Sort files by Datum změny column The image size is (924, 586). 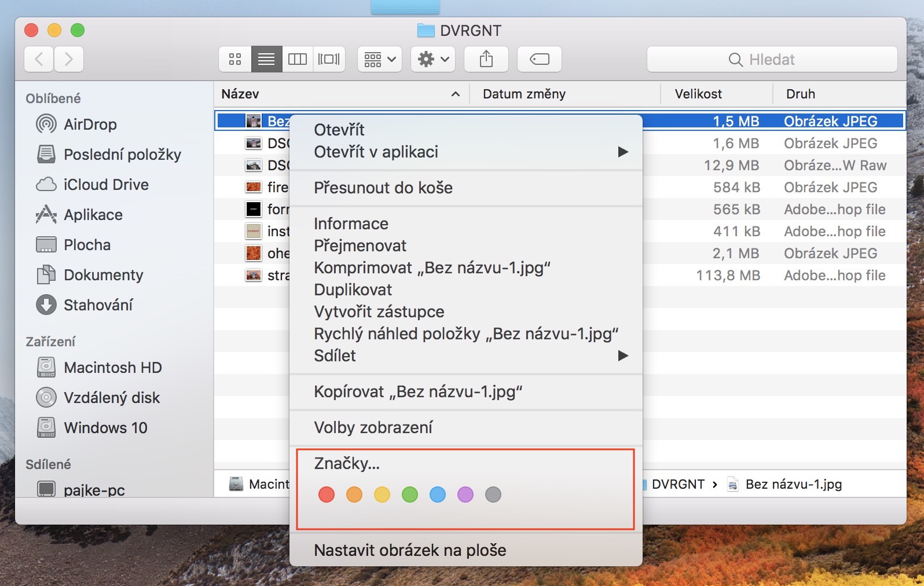point(565,94)
